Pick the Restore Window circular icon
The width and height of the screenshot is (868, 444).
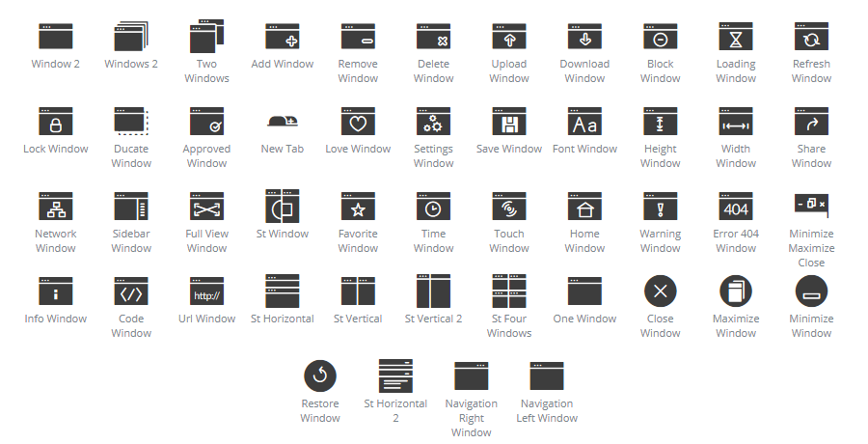click(320, 376)
